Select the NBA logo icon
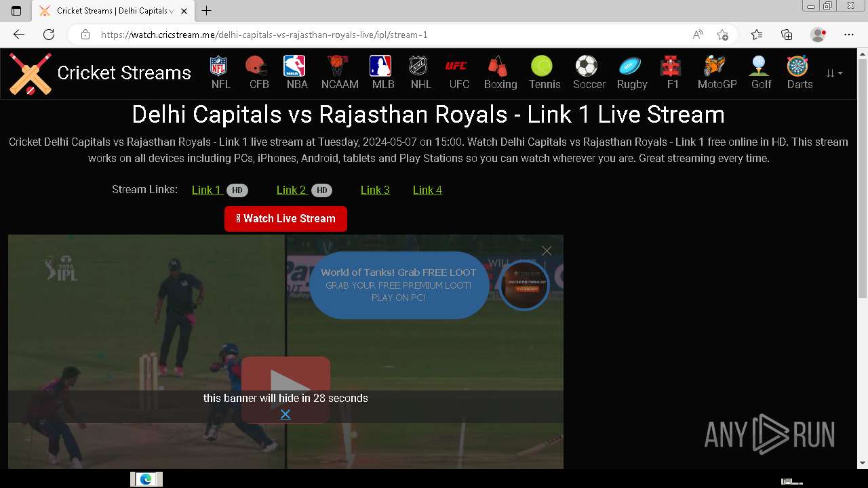Screen dimensions: 868x488 (294, 66)
